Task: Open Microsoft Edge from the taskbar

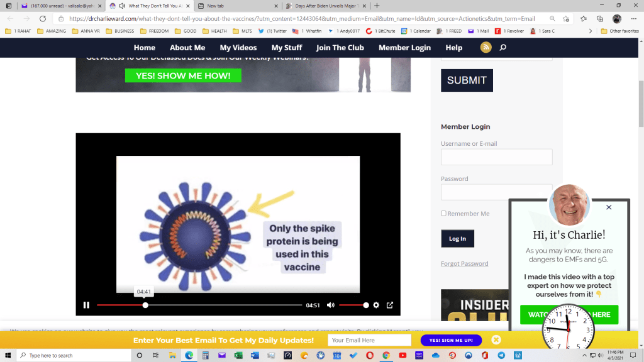Action: [189, 355]
